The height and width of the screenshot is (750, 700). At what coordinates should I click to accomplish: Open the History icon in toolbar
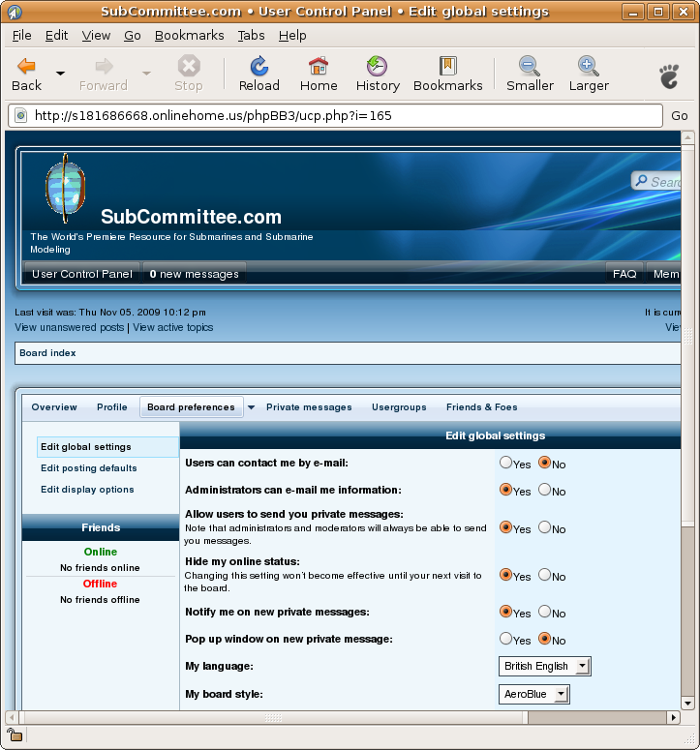[x=378, y=66]
